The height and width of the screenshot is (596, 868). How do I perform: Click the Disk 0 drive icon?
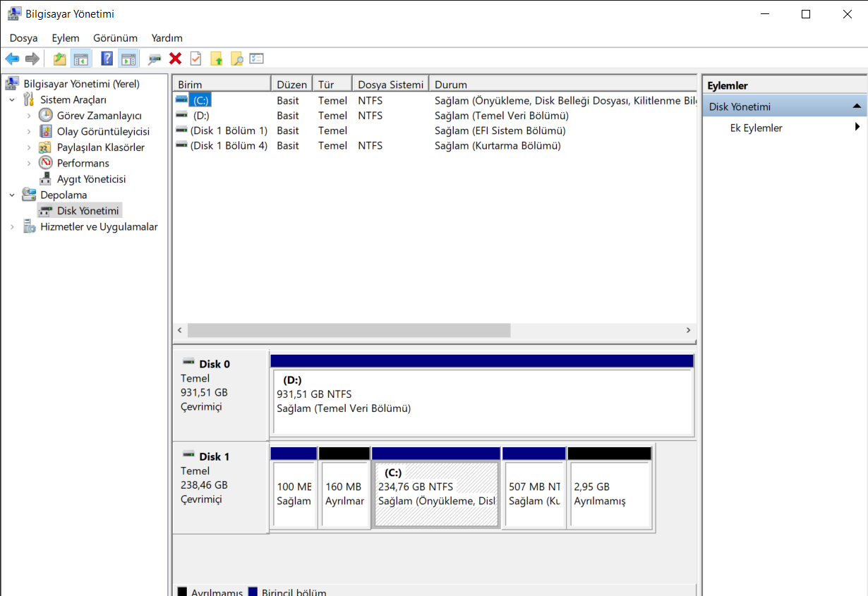(188, 362)
